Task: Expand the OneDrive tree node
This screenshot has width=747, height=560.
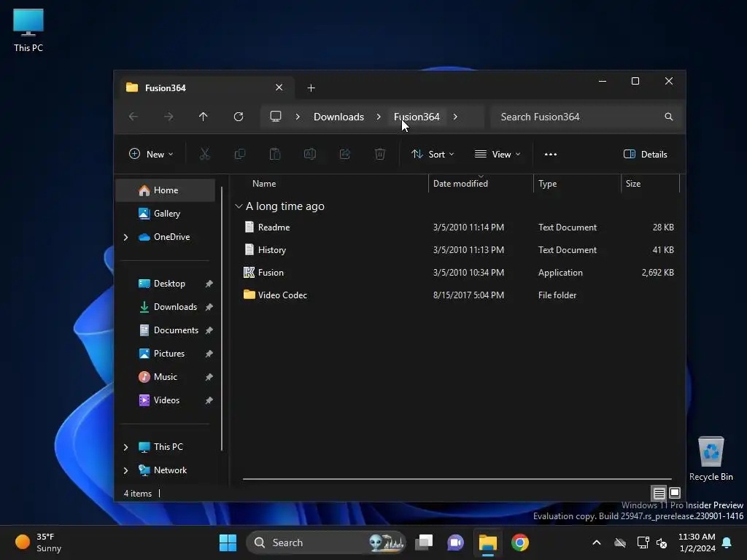Action: tap(125, 237)
